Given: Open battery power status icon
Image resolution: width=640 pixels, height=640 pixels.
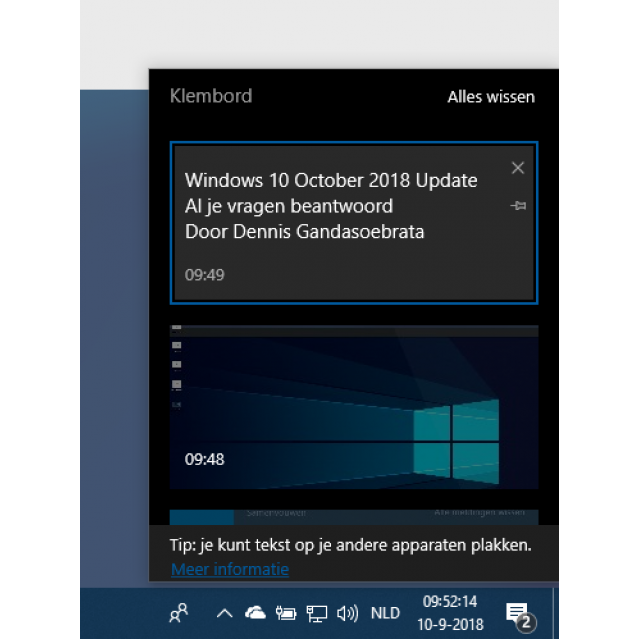Looking at the screenshot, I should pos(286,613).
